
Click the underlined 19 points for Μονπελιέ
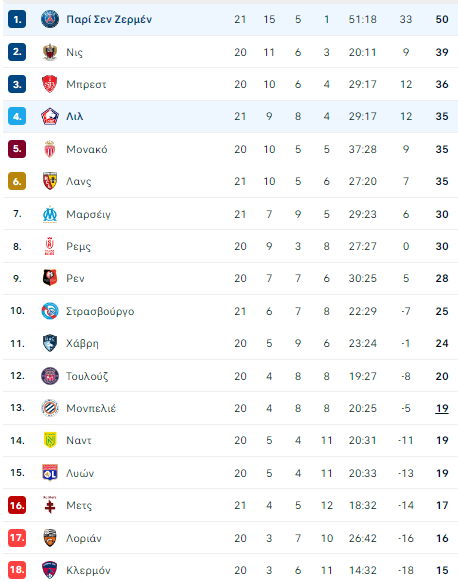coord(442,408)
